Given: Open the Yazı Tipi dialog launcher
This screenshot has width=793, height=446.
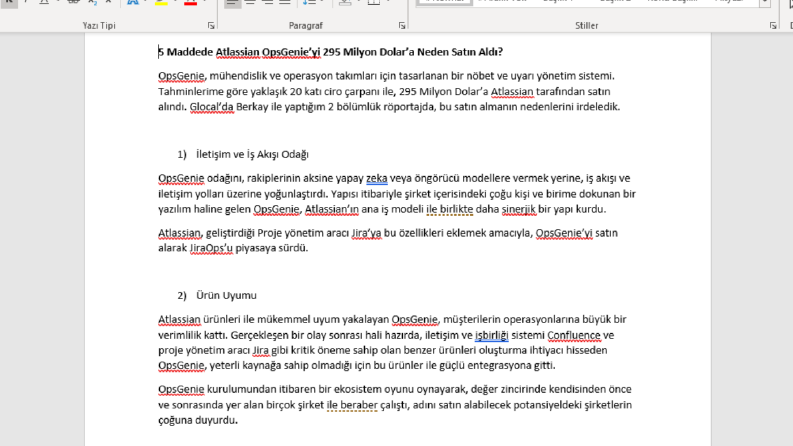Looking at the screenshot, I should (x=211, y=25).
